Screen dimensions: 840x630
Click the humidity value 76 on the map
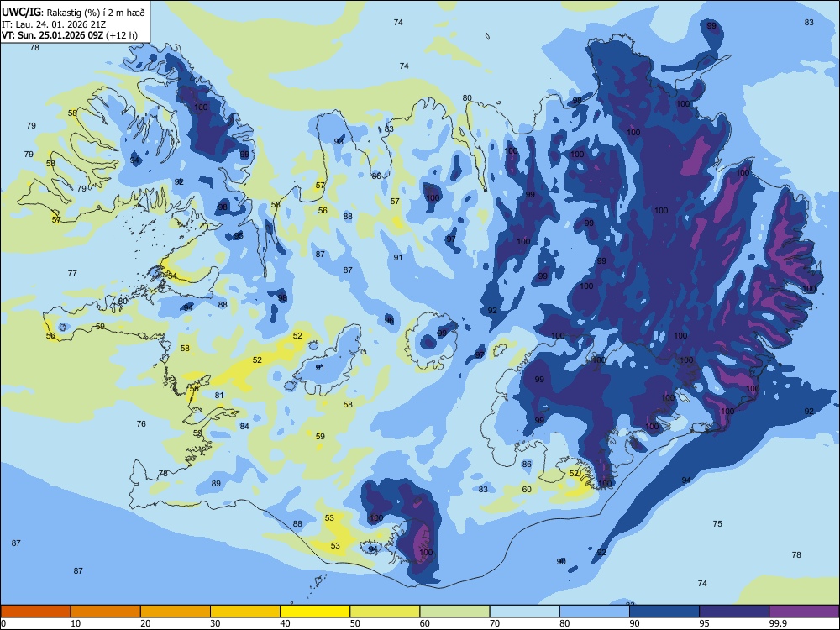[x=141, y=423]
